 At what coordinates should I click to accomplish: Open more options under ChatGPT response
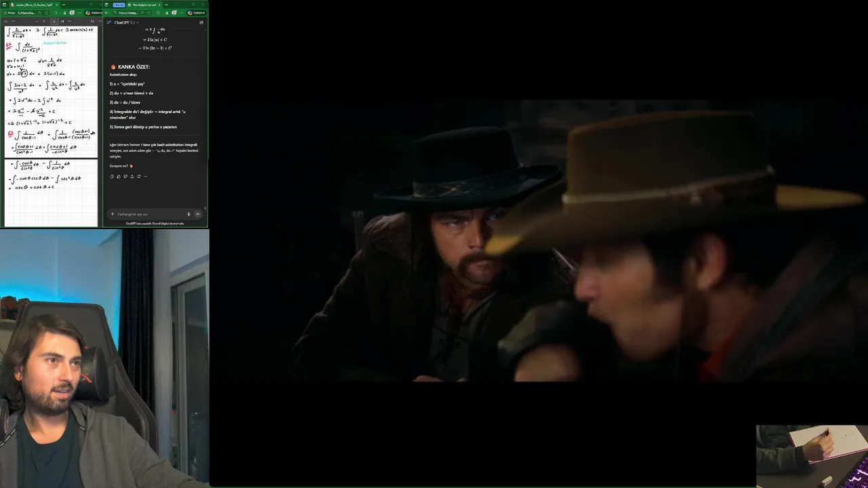click(145, 176)
